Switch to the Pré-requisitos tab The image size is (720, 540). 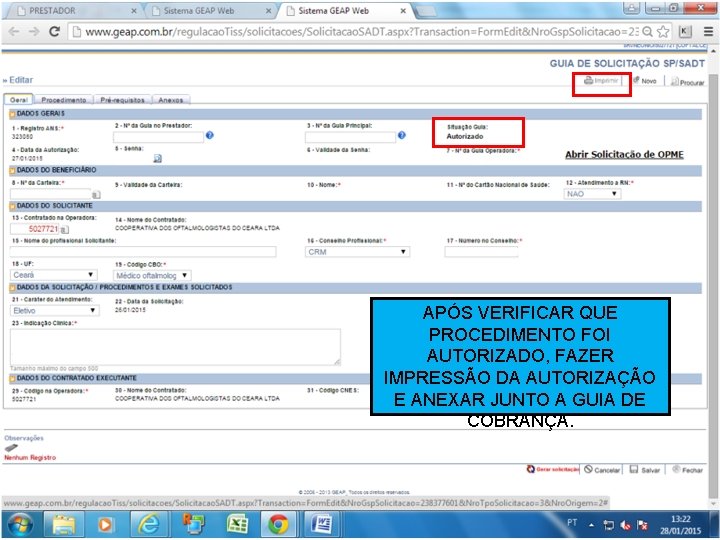point(122,100)
